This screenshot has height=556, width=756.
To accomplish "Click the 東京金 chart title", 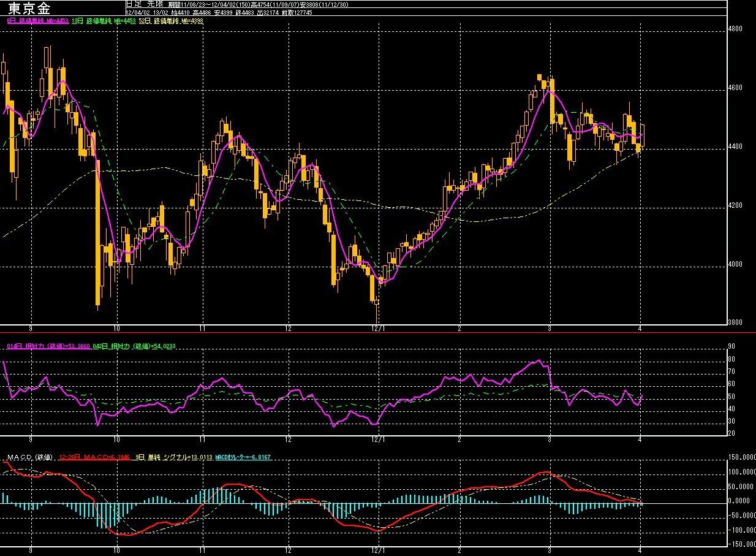I will click(x=29, y=9).
